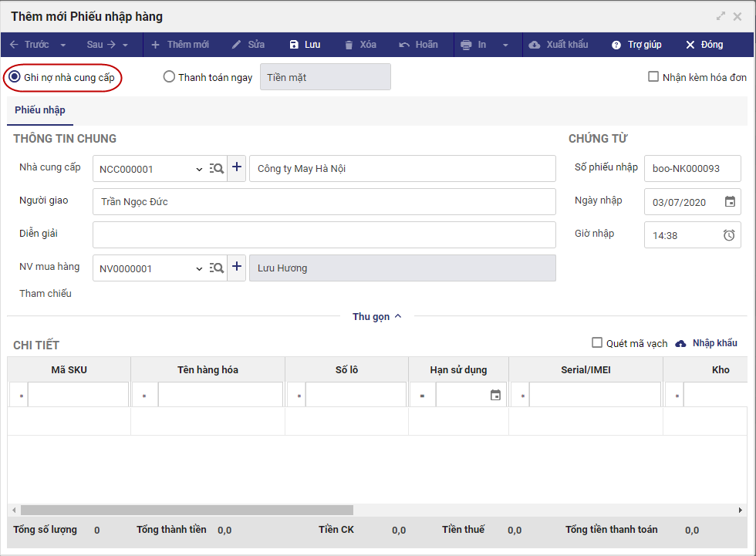Click the Lưu save icon in toolbar
The height and width of the screenshot is (556, 756).
point(294,45)
